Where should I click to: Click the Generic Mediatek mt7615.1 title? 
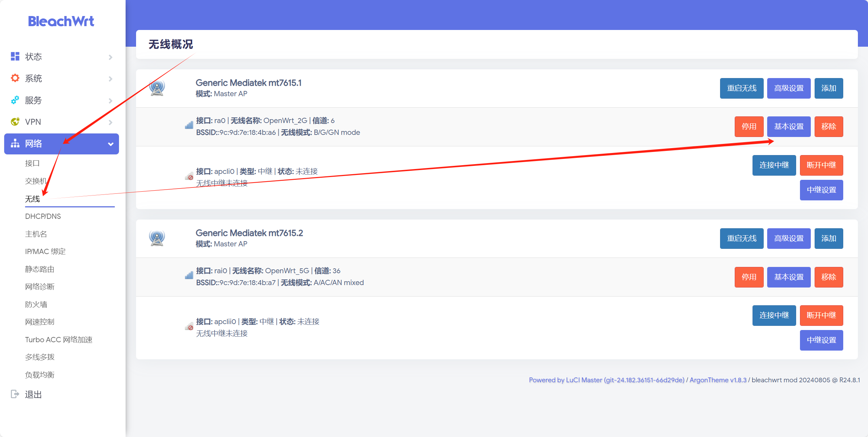(248, 83)
